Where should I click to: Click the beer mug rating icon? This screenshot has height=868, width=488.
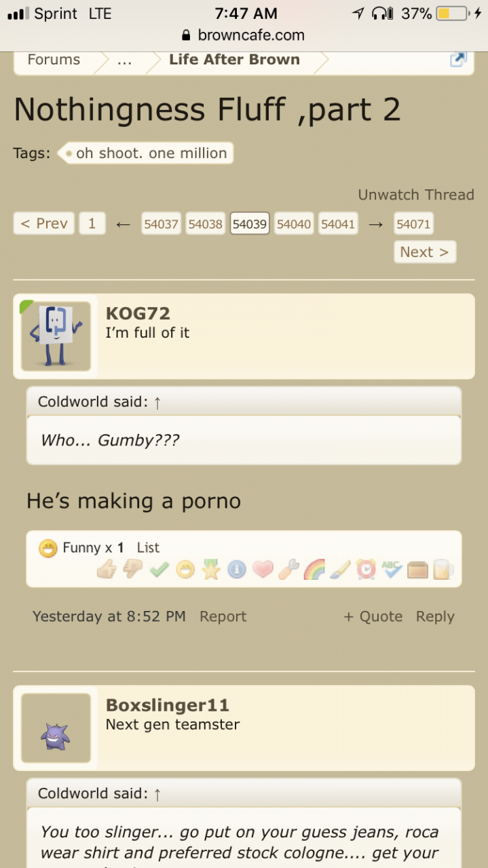[x=443, y=570]
